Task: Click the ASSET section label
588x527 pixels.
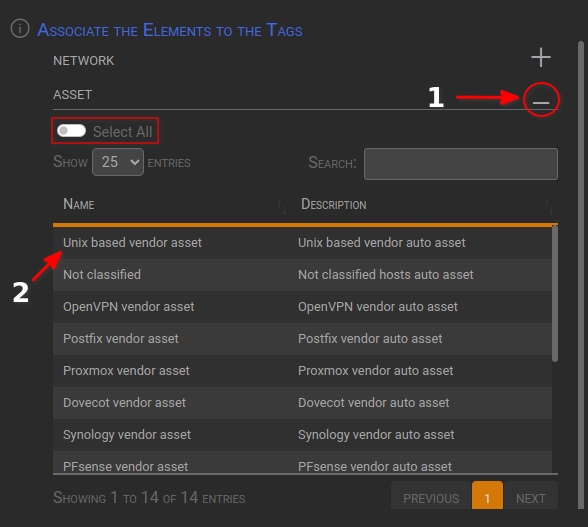Action: pos(72,95)
